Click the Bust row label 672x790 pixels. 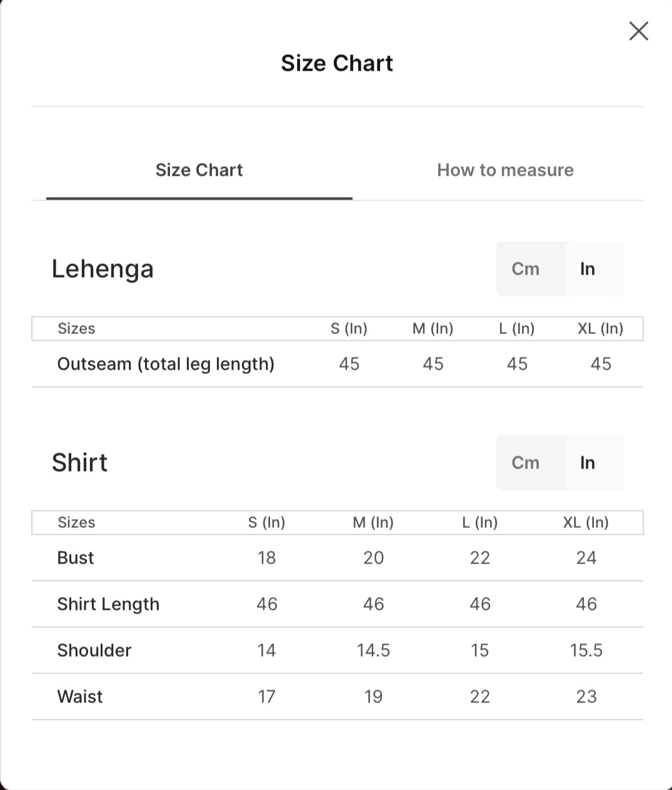coord(76,558)
